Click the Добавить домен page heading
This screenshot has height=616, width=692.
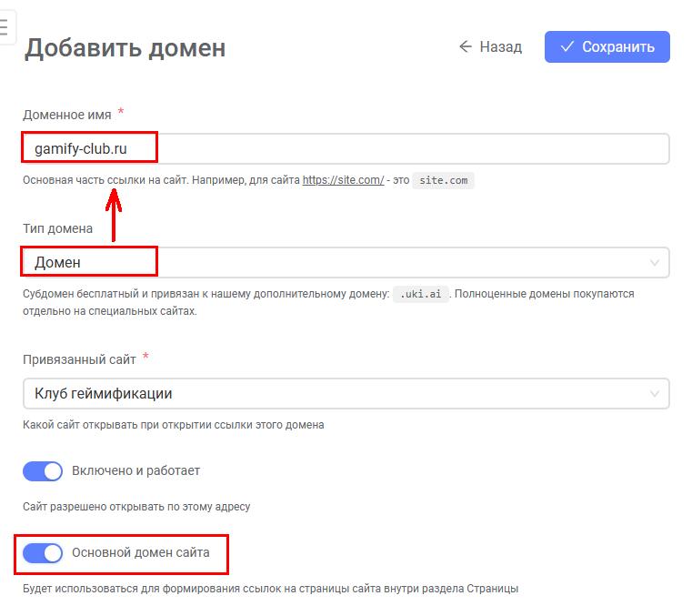point(125,47)
